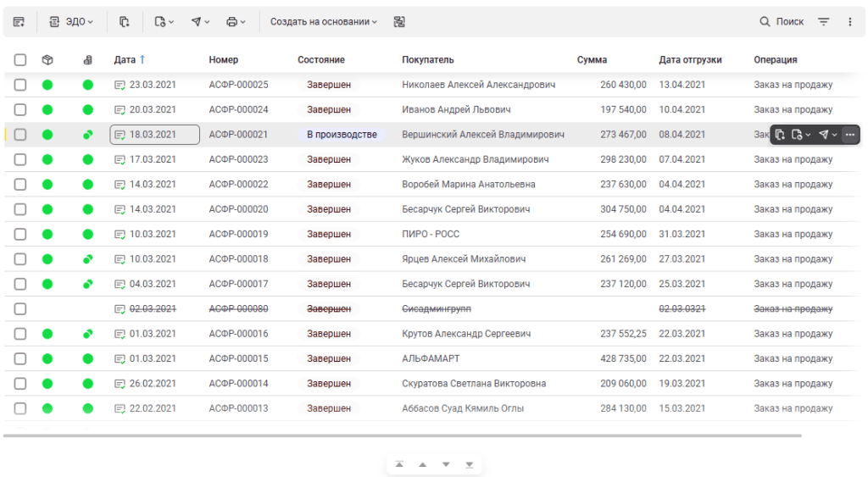The image size is (868, 477).
Task: Open customer Вершинский Алексей Владимирович record
Action: tap(483, 135)
